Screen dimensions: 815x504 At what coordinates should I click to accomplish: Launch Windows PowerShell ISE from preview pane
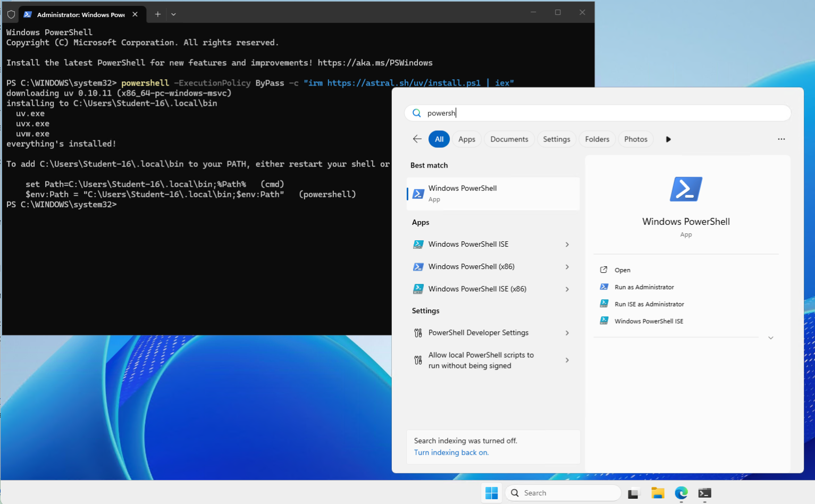pos(649,321)
